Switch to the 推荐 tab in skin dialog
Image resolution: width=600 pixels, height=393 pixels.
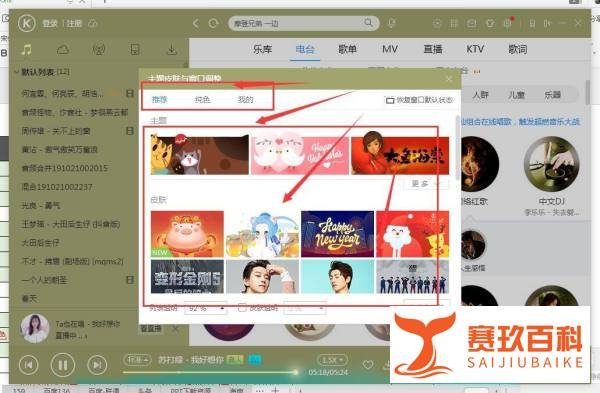pos(160,99)
